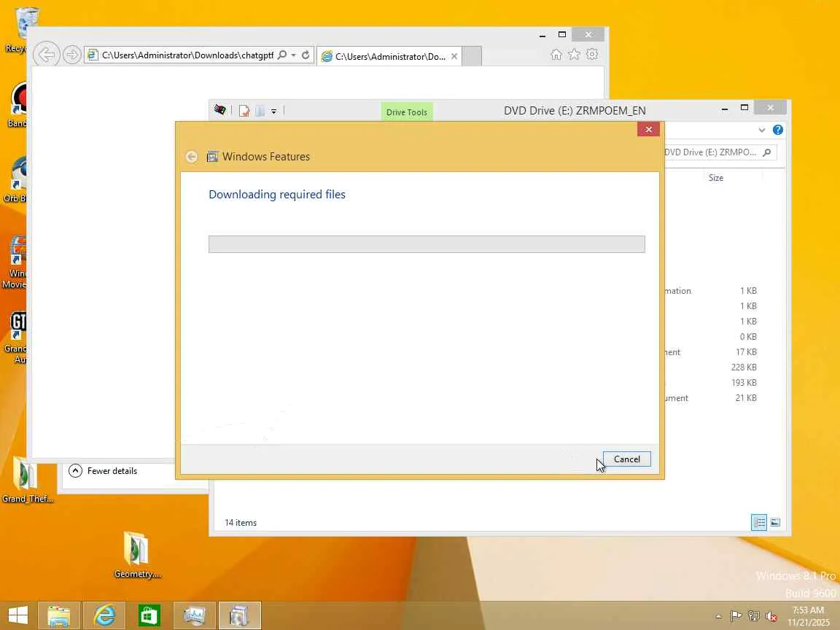The width and height of the screenshot is (840, 630).
Task: Go forward in Internet Explorer
Action: (71, 55)
